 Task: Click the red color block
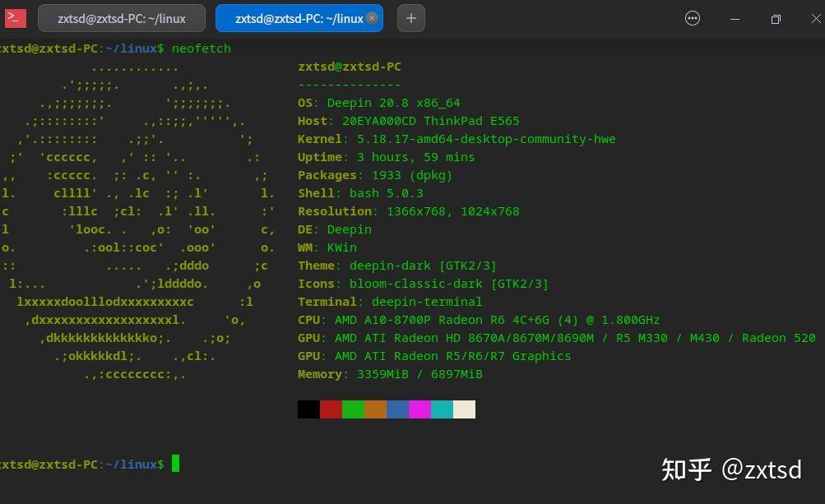331,409
